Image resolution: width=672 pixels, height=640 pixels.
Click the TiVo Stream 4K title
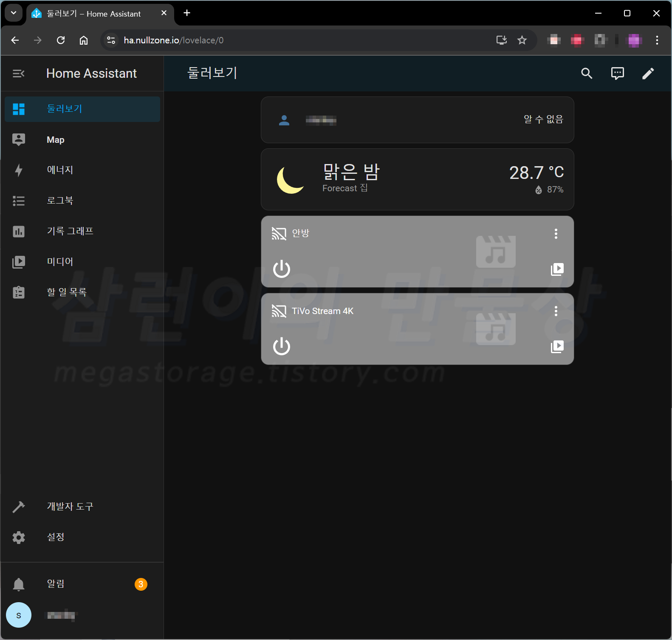pyautogui.click(x=323, y=311)
